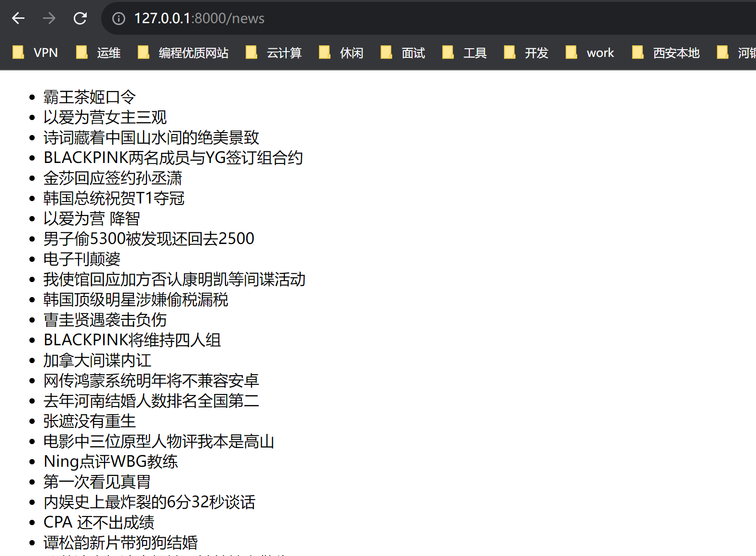
Task: Click the list item Ning点评WBG教练
Action: (x=111, y=461)
